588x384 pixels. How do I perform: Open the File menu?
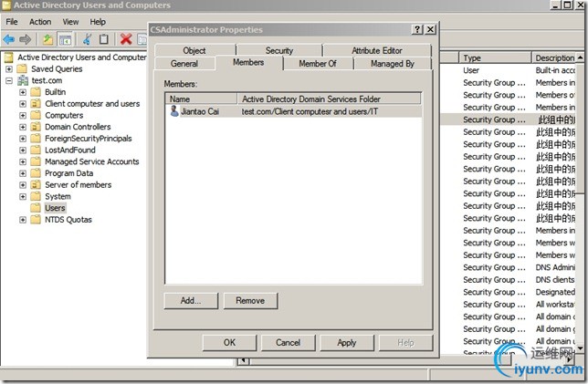click(12, 22)
